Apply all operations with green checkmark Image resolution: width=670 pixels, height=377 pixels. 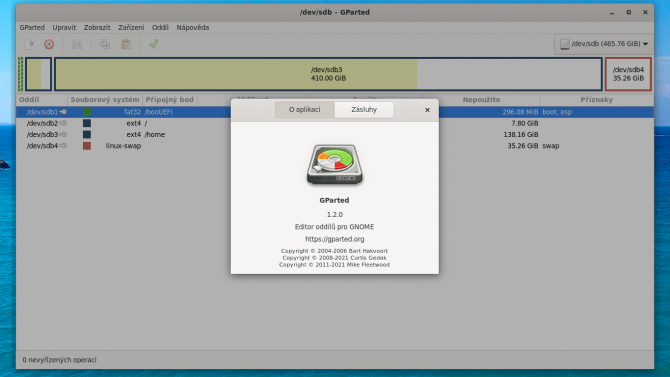point(154,44)
